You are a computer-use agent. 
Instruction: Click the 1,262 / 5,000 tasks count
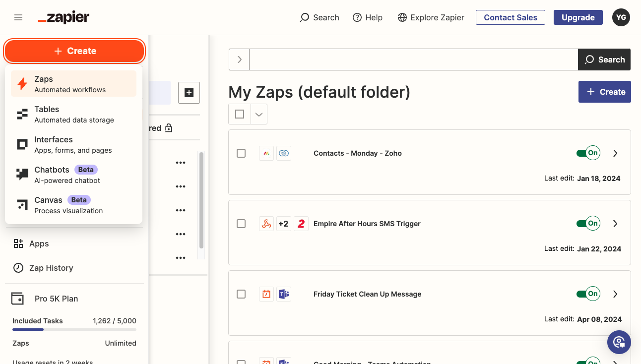click(x=115, y=321)
